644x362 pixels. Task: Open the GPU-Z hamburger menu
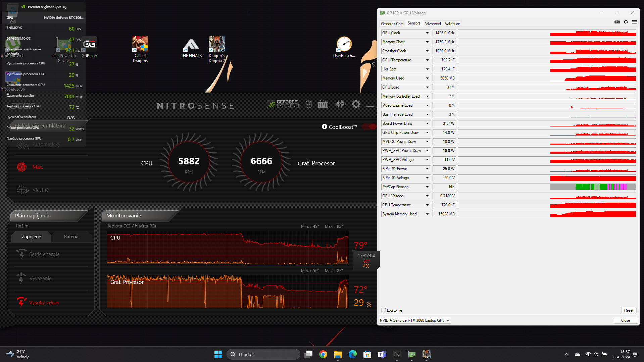pyautogui.click(x=634, y=22)
